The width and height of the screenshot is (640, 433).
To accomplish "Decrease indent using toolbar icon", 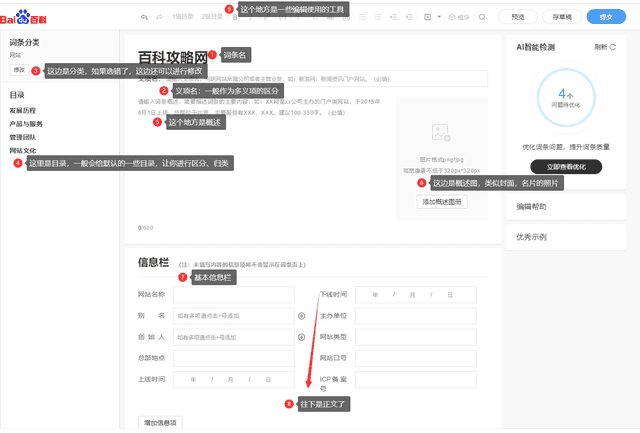I will pos(409,17).
